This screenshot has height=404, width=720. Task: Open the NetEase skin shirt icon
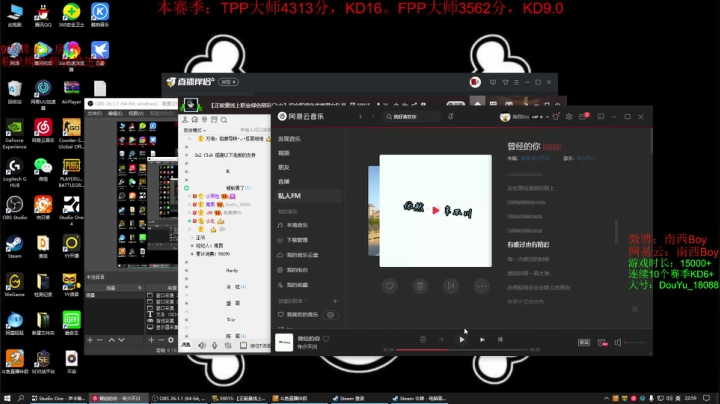(556, 117)
